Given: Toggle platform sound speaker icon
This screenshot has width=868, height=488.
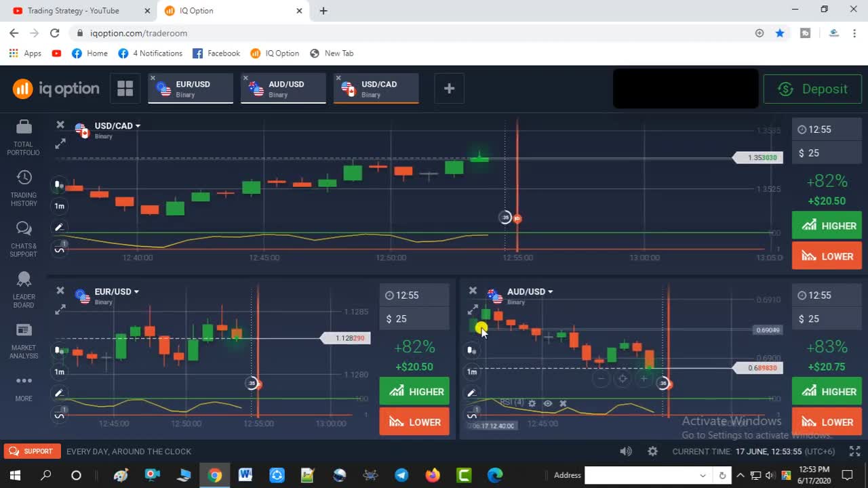Looking at the screenshot, I should pyautogui.click(x=626, y=451).
